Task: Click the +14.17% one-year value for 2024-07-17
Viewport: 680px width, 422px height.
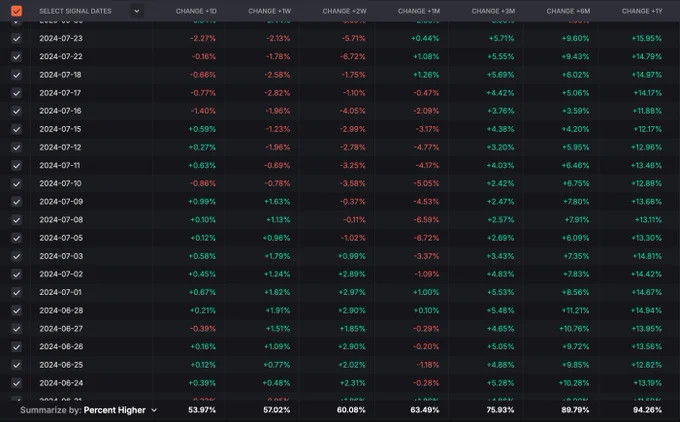Action: (648, 93)
